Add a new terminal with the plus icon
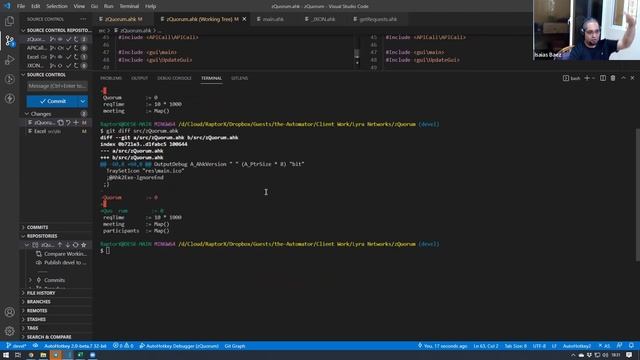This screenshot has height=360, width=640. [587, 78]
